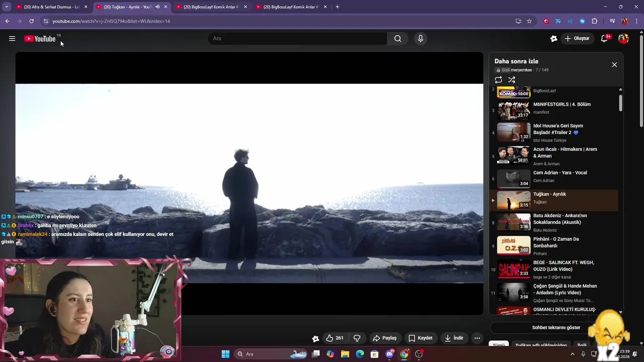Click the Windows taskbar Ara search box
The image size is (644, 362).
coord(272,354)
